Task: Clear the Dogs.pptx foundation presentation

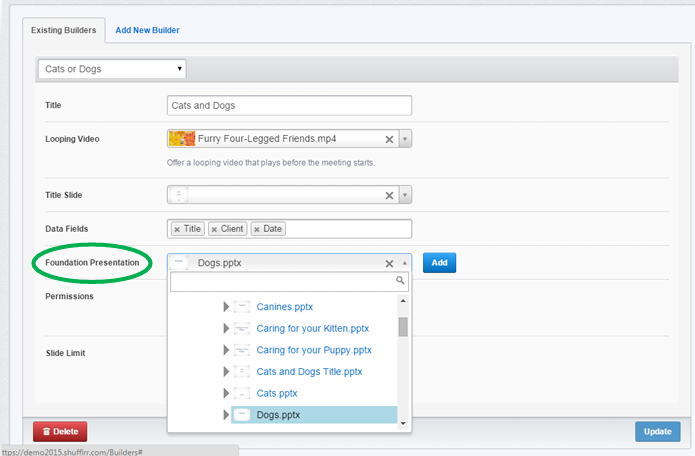Action: (x=389, y=264)
